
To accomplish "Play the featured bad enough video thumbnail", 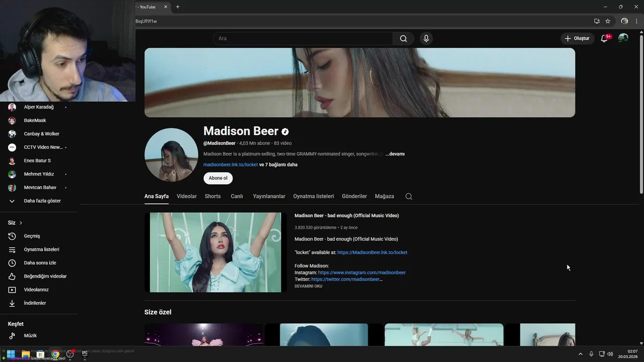I will coord(215,252).
